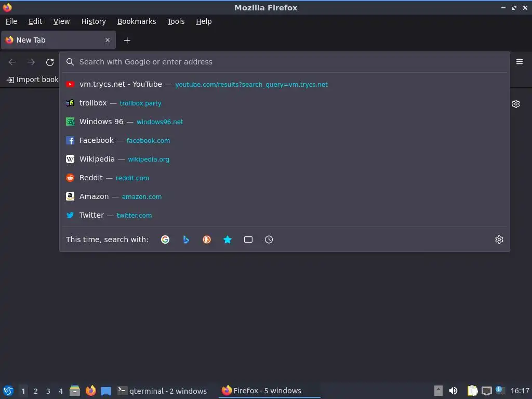
Task: Search history with the clock icon
Action: (269, 240)
